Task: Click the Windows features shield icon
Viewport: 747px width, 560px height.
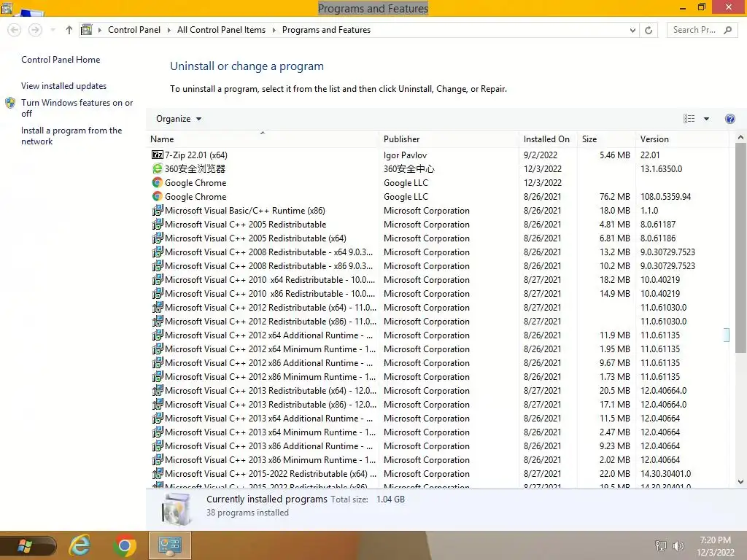Action: coord(10,103)
